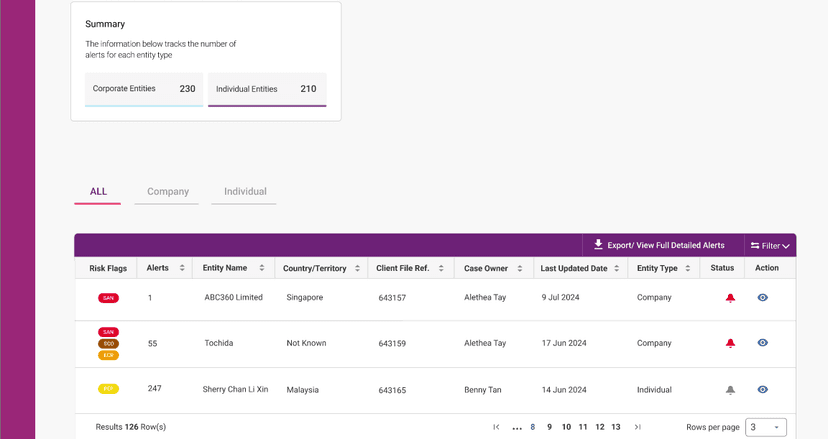Go to page 11
This screenshot has width=828, height=439.
click(583, 427)
